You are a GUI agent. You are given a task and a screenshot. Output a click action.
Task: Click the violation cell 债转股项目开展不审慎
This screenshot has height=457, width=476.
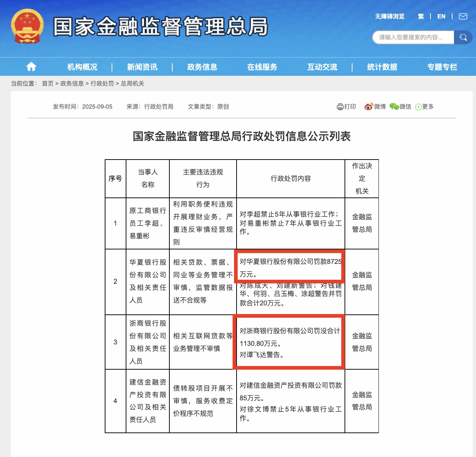click(203, 401)
